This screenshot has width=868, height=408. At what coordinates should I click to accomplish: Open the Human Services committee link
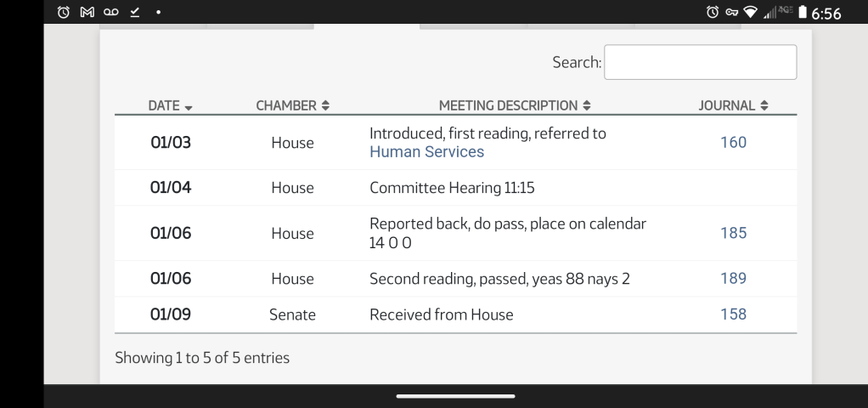pyautogui.click(x=426, y=152)
